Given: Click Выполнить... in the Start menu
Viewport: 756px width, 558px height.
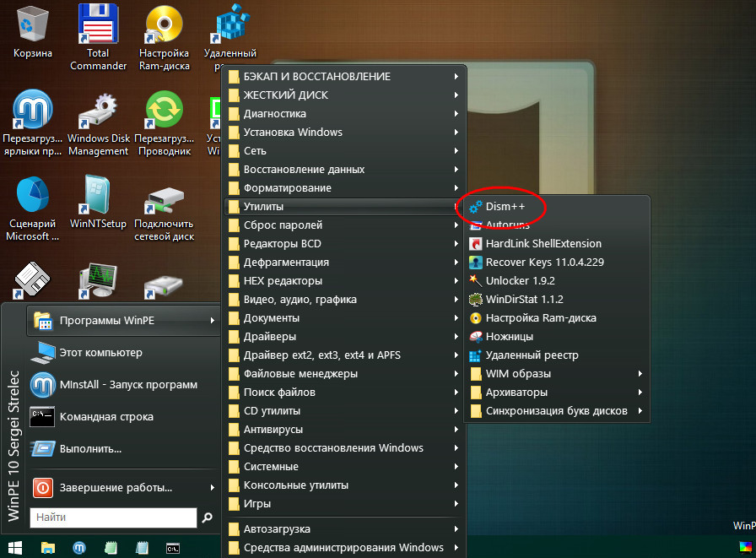Looking at the screenshot, I should click(x=90, y=448).
